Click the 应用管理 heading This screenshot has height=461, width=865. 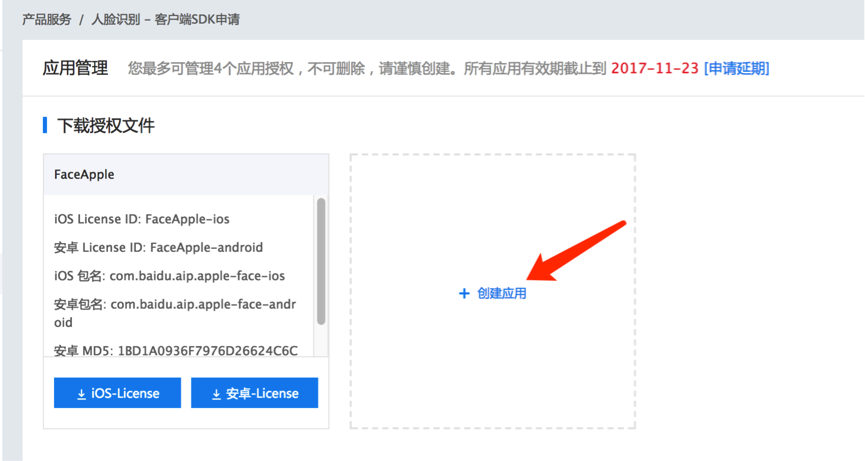[x=76, y=68]
